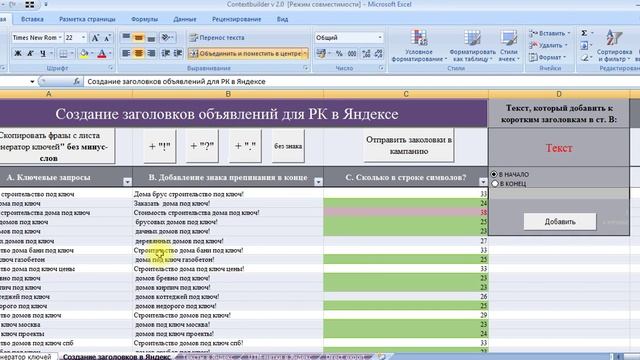Click the '+ "?"' button

coord(202,146)
